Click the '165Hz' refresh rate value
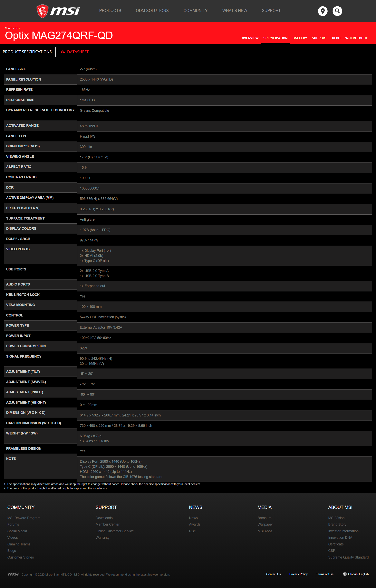 click(85, 90)
